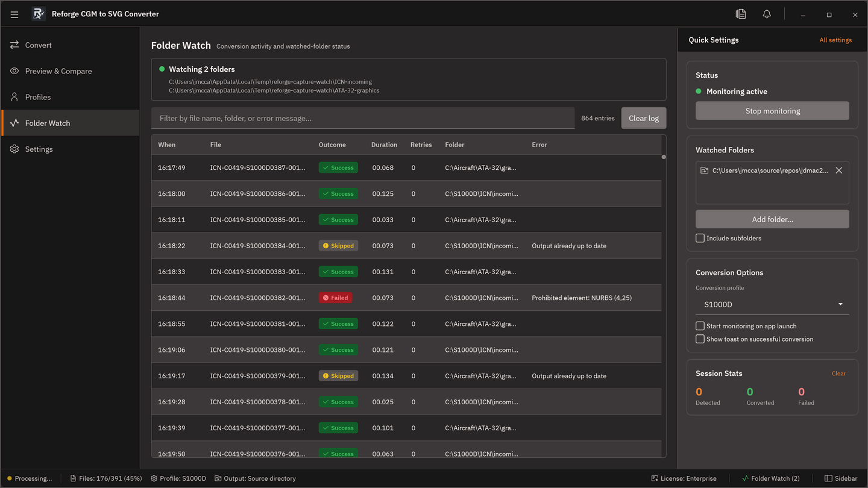
Task: Sort log by When column
Action: [167, 145]
